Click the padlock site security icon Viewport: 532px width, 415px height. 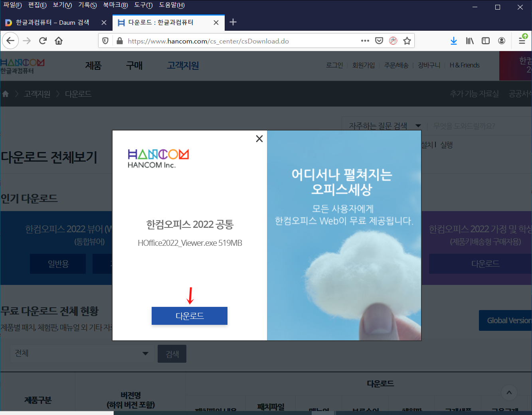point(119,41)
